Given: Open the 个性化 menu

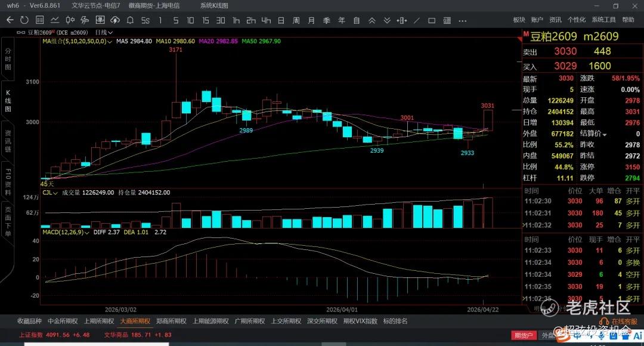Looking at the screenshot, I should pos(576,20).
